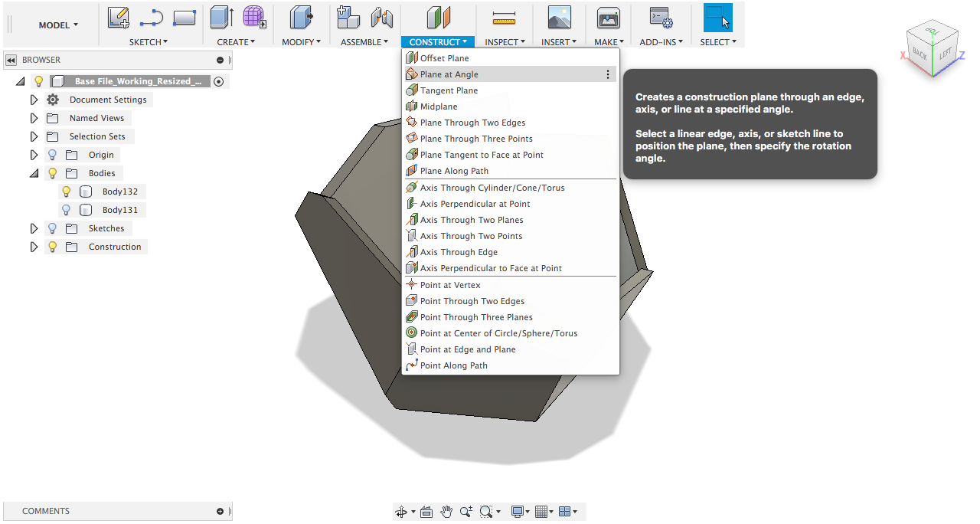Click the Look At icon in navigation bar
980x524 pixels.
(x=426, y=512)
